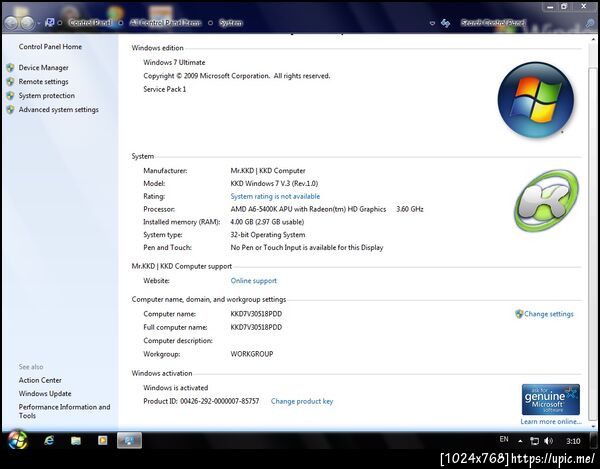600x469 pixels.
Task: Open Performance Information and Tools
Action: click(x=64, y=411)
